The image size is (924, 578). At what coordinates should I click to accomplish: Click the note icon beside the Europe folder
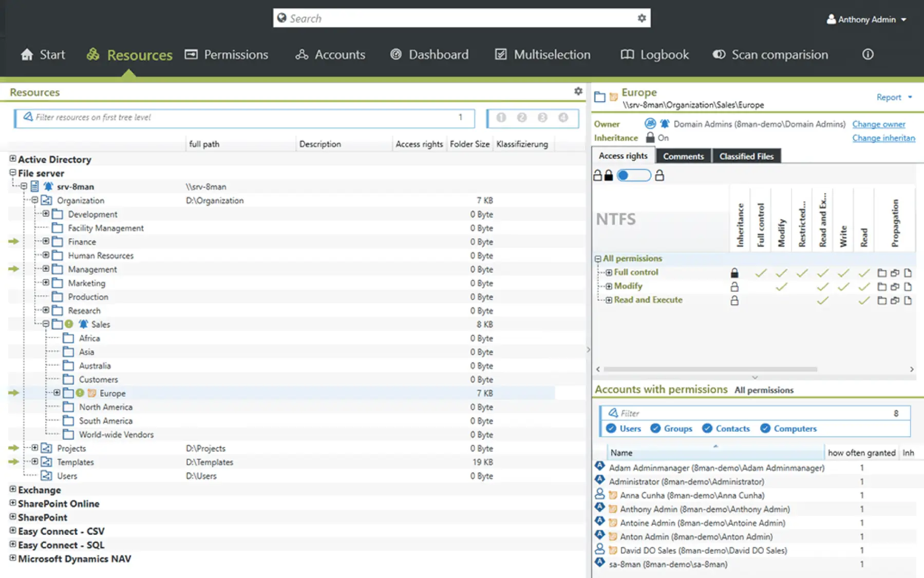pyautogui.click(x=92, y=393)
